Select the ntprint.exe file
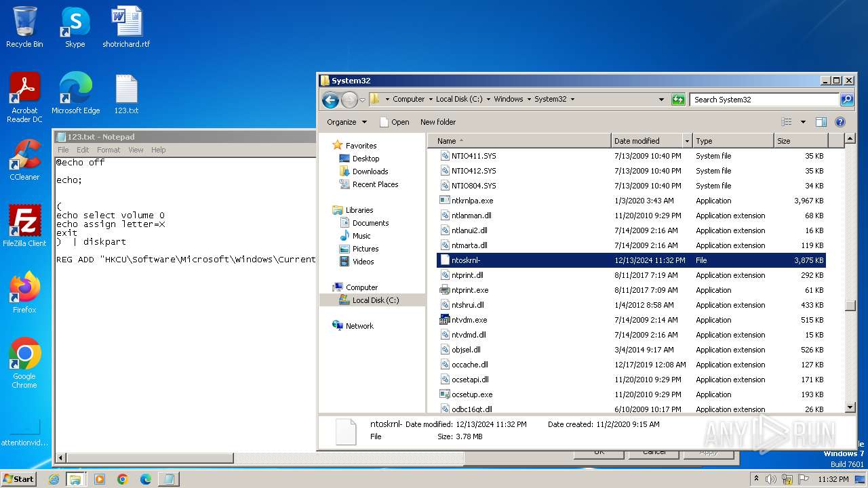868x488 pixels. tap(470, 290)
